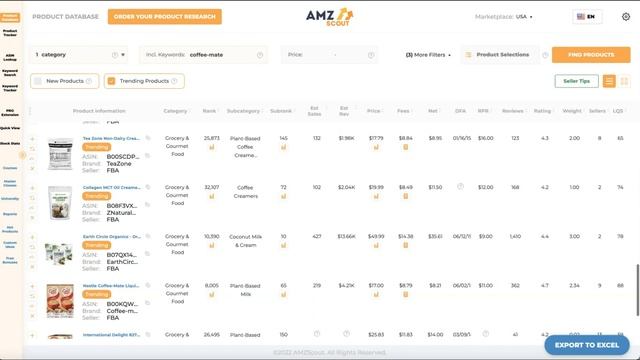Select the Product Database sidebar item
The height and width of the screenshot is (360, 640).
(10, 17)
